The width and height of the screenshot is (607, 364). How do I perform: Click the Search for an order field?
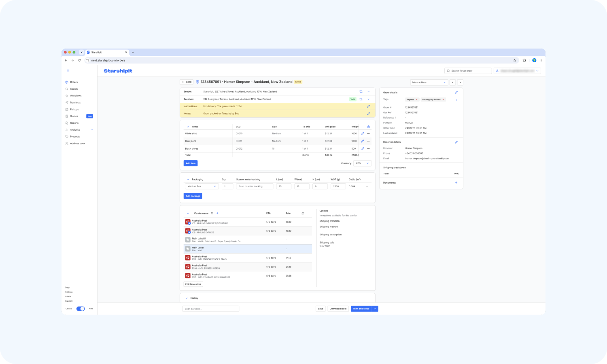coord(468,71)
